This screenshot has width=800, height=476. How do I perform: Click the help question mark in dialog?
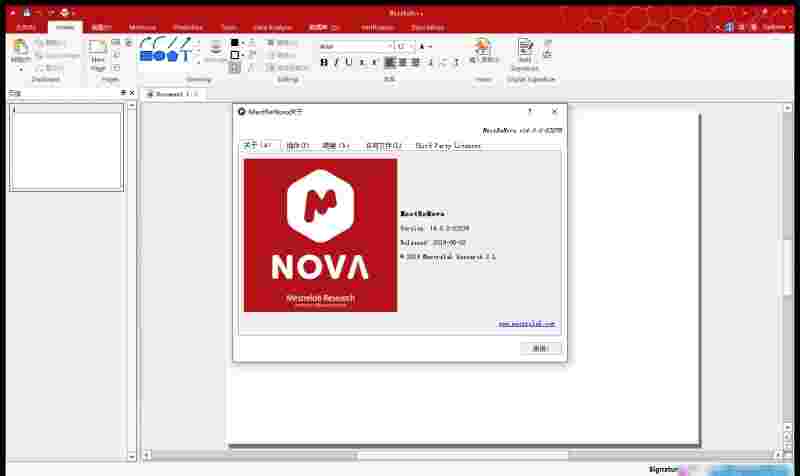click(x=530, y=111)
